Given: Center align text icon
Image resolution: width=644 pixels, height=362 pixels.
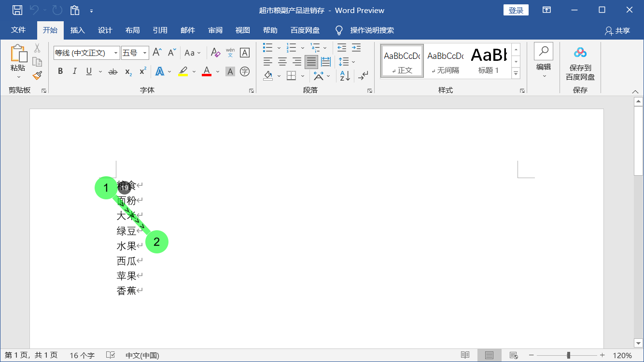Looking at the screenshot, I should click(282, 62).
